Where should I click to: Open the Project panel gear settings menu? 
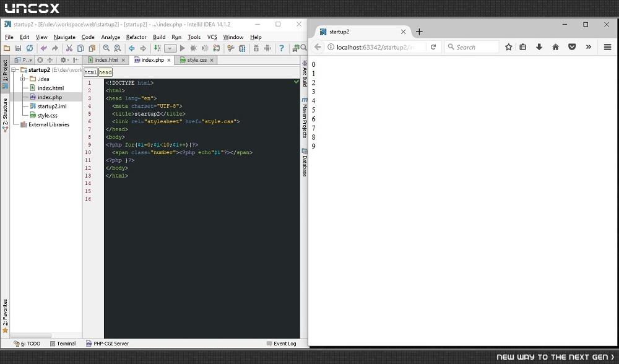[x=64, y=60]
